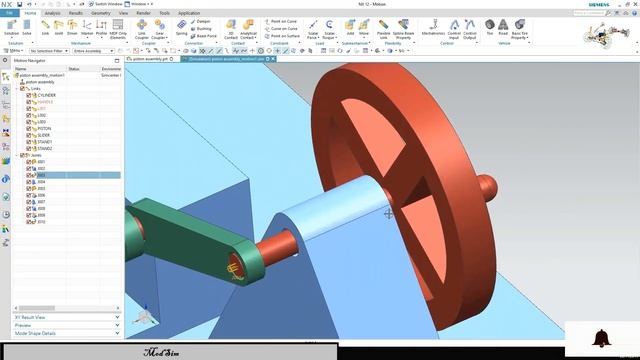
Task: Toggle the Links group checkbox
Action: pos(22,89)
